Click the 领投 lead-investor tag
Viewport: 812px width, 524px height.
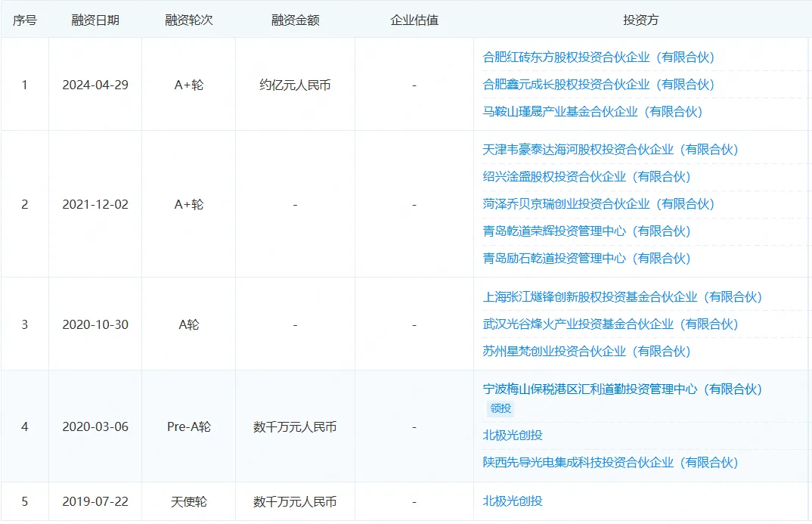[x=501, y=408]
